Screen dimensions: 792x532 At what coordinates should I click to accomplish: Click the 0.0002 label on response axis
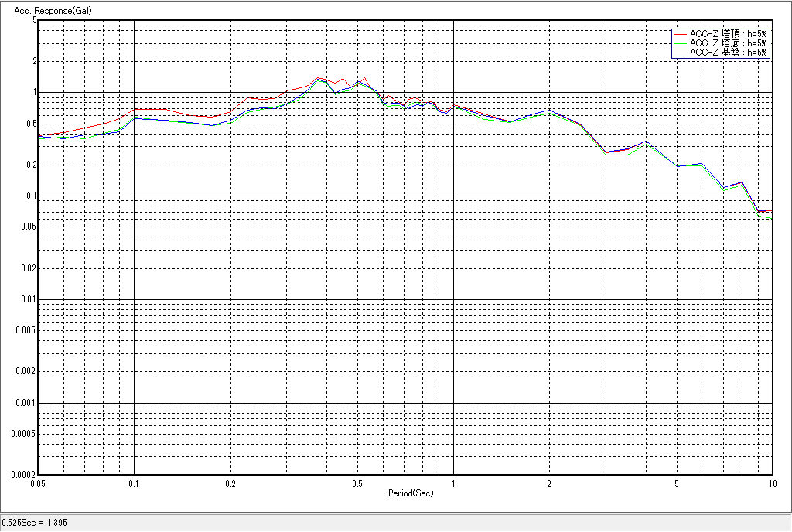(x=23, y=474)
